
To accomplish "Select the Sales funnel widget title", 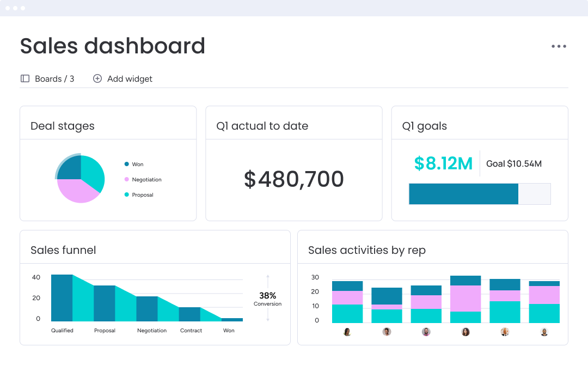I will [63, 250].
